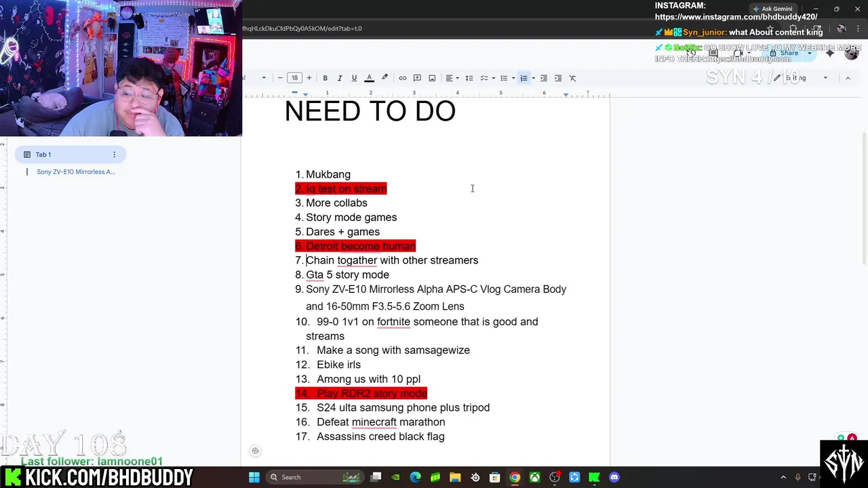Click the S24 ulta samsung phone item
This screenshot has height=488, width=868.
point(403,407)
